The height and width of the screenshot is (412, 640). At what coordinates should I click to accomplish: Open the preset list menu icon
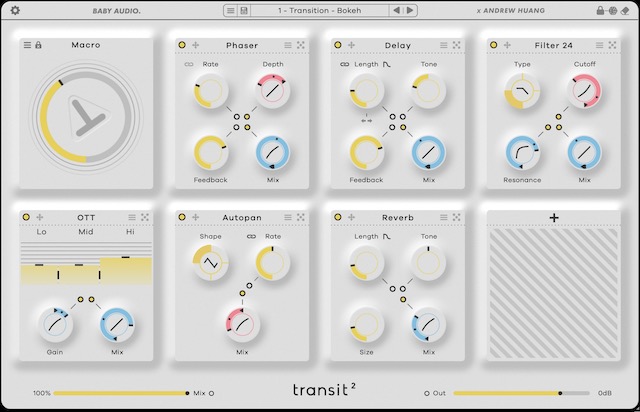[x=231, y=11]
